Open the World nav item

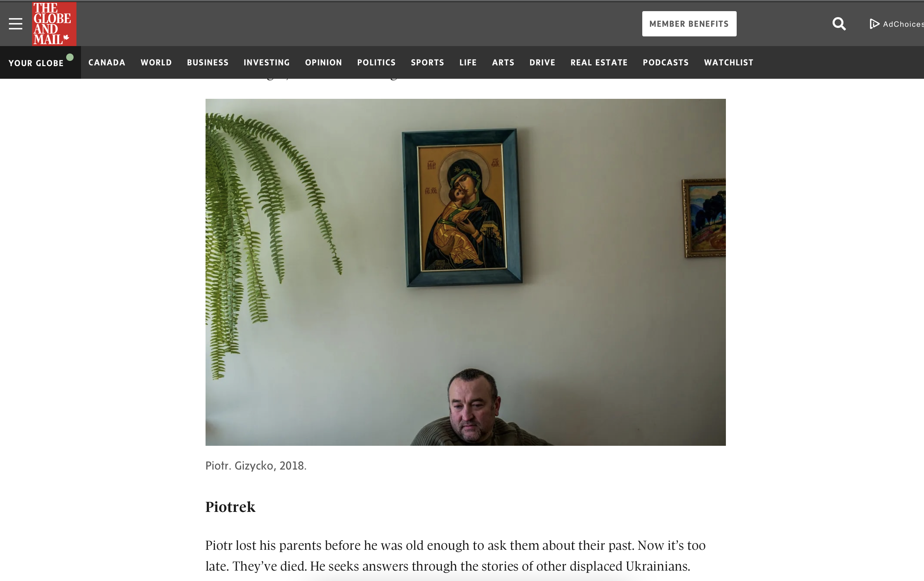click(156, 62)
